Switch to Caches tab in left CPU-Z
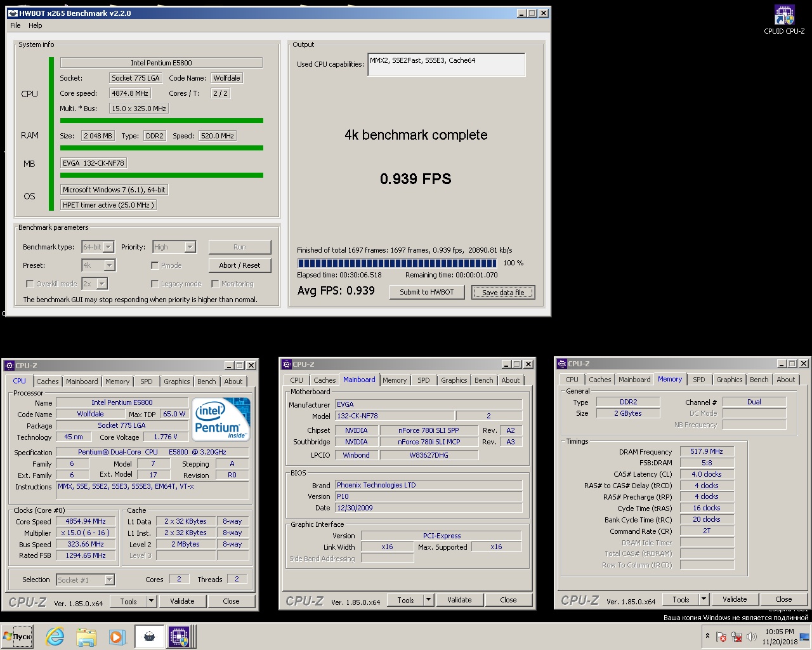This screenshot has width=812, height=650. (x=48, y=381)
